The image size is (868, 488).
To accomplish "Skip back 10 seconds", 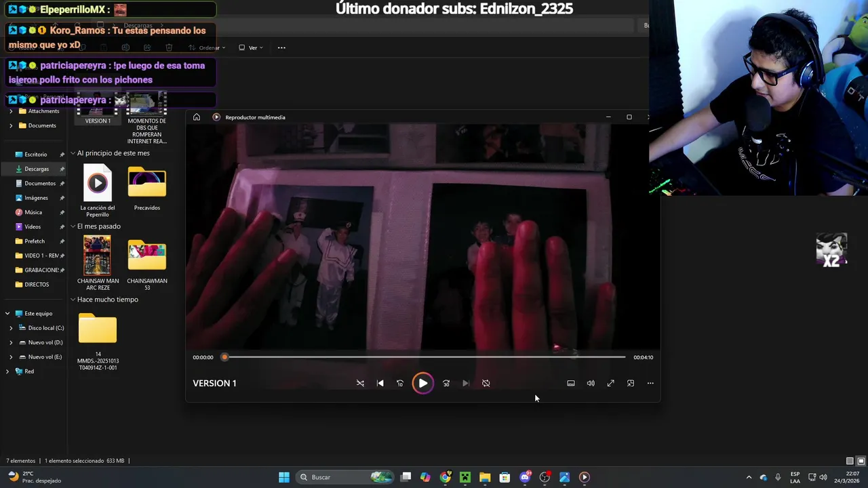I will pyautogui.click(x=399, y=384).
